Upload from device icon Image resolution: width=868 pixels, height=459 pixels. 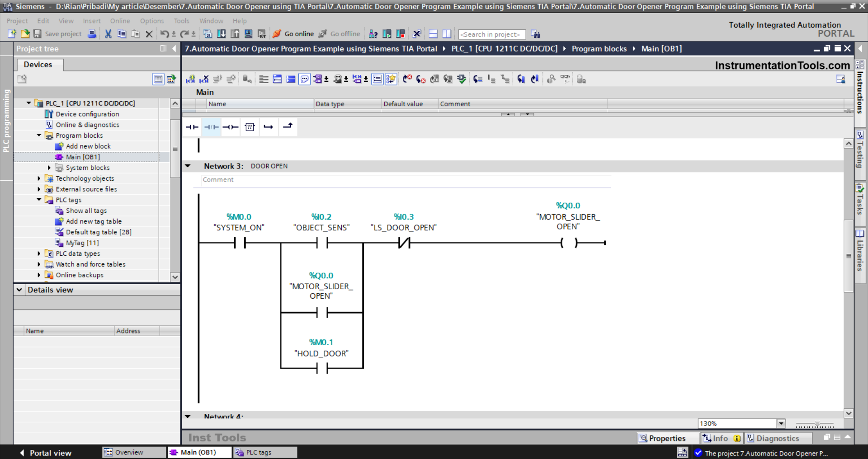point(235,34)
